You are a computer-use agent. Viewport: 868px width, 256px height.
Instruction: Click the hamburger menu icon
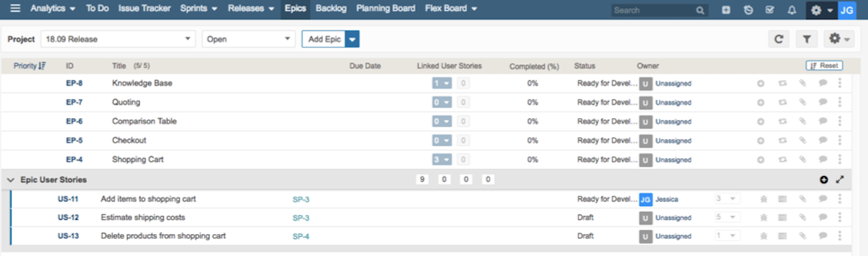[15, 8]
